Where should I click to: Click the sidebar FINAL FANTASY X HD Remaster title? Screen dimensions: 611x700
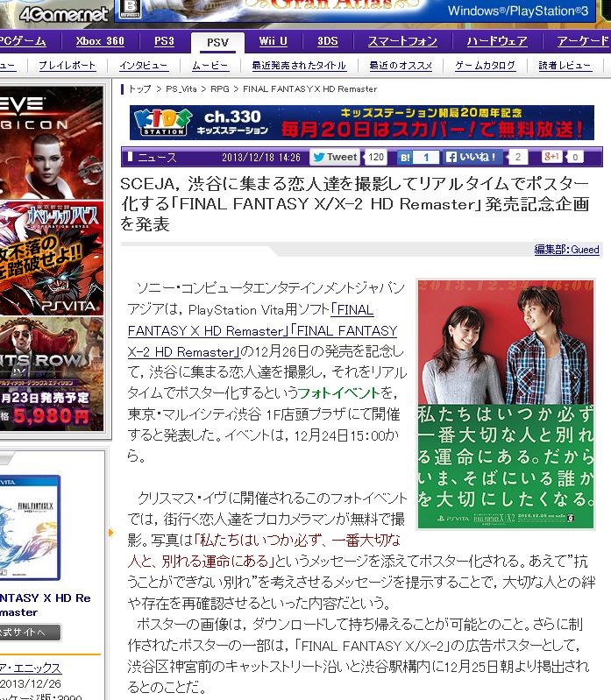coord(45,605)
